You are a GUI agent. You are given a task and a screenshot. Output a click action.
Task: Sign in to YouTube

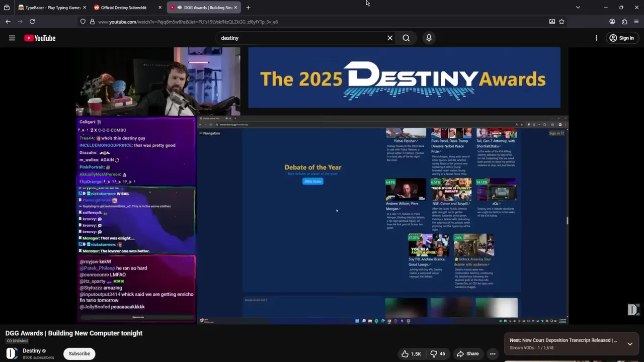[x=621, y=38]
